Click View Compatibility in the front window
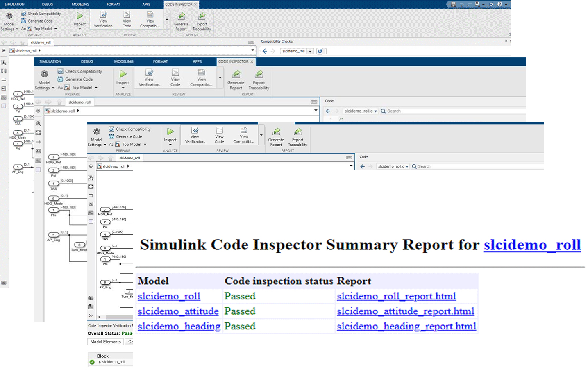588x390 pixels. point(244,136)
